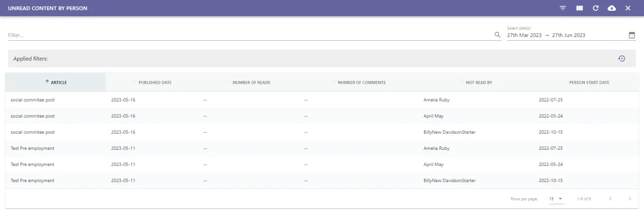Open the Rows per page dropdown
Screen dimensions: 644x210
coord(555,199)
